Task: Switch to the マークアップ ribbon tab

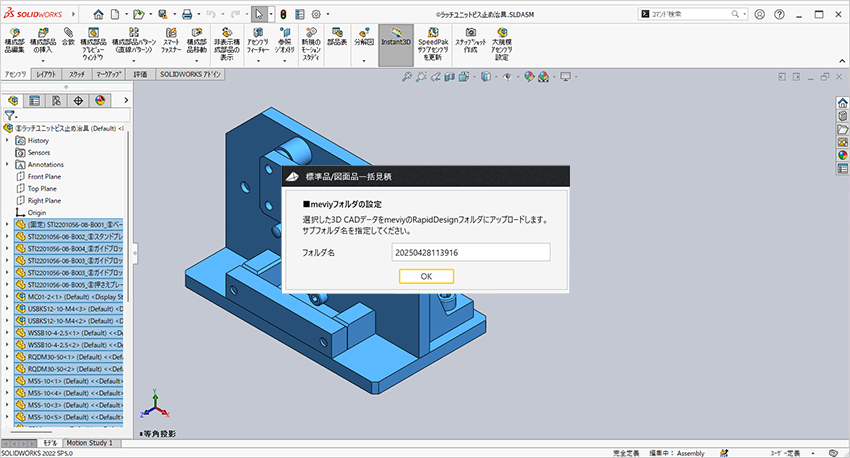Action: (108, 74)
